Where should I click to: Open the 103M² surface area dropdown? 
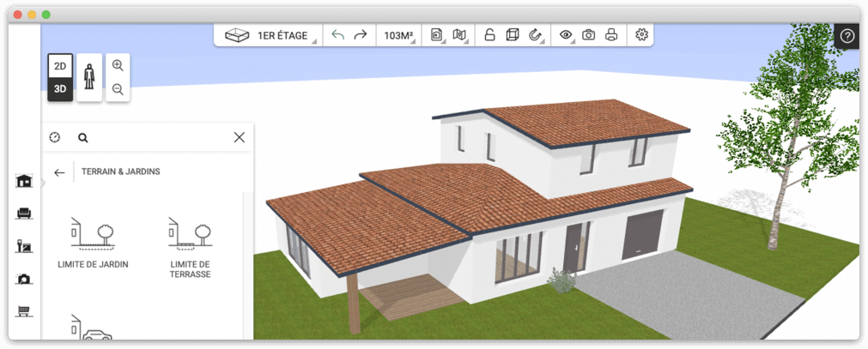[398, 35]
